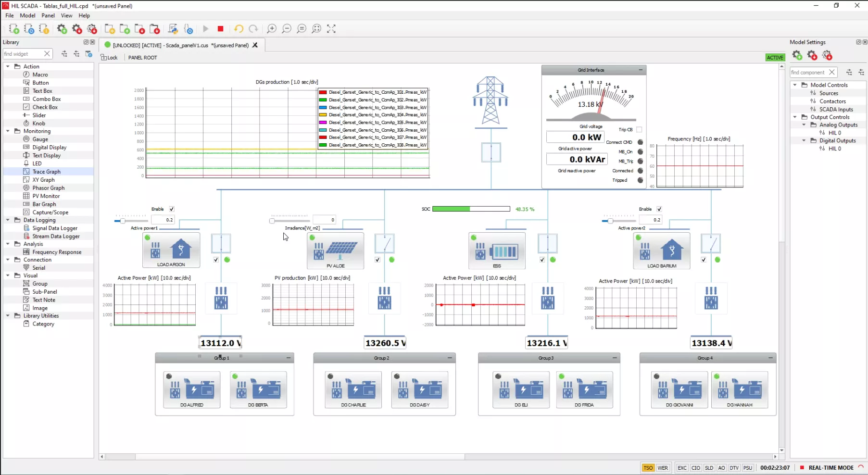Screen dimensions: 868x475
Task: Toggle contactor checkbox beside PV ALOE
Action: 377,260
